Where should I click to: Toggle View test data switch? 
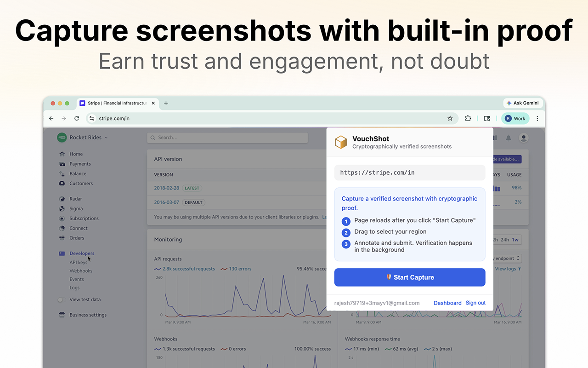pyautogui.click(x=61, y=299)
